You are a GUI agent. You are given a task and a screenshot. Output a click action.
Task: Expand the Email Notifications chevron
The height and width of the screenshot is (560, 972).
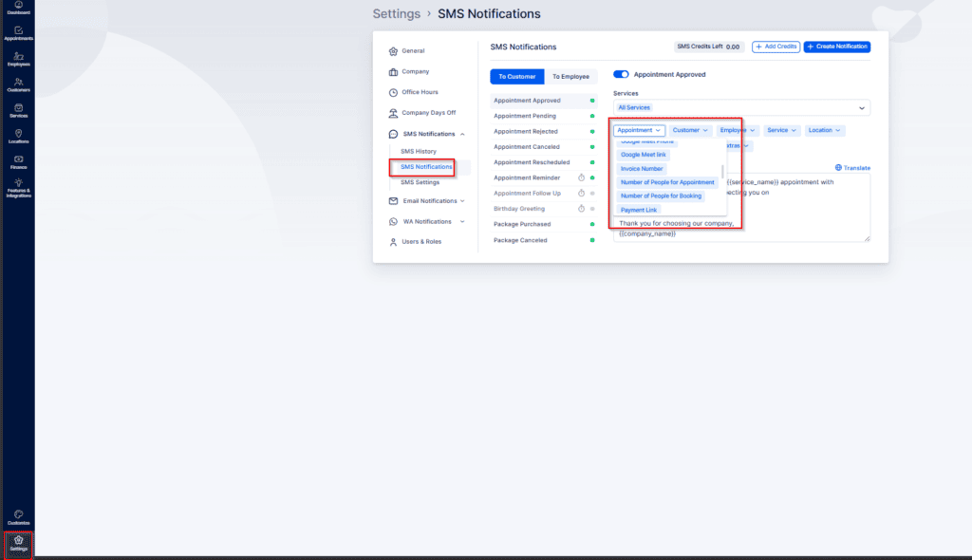[462, 201]
